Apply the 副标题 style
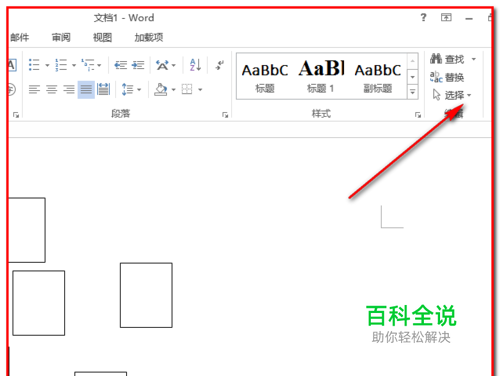This screenshot has height=376, width=500. [378, 77]
